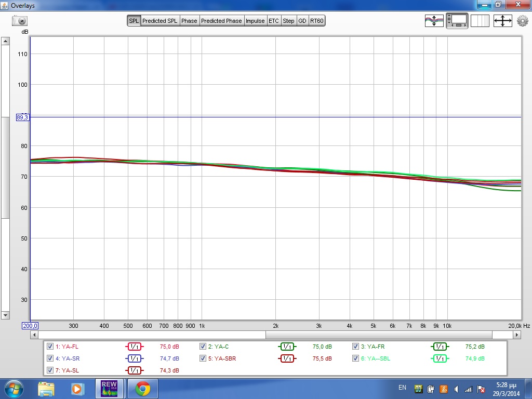This screenshot has height=399, width=532.
Task: Open Windows Explorer from taskbar
Action: click(x=46, y=389)
